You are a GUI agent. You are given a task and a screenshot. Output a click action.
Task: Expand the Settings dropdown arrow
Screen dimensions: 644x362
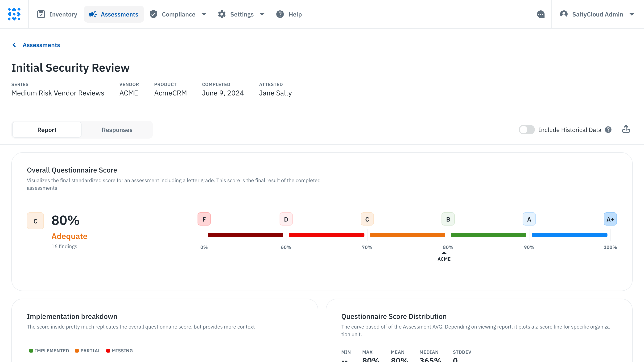[x=262, y=14]
